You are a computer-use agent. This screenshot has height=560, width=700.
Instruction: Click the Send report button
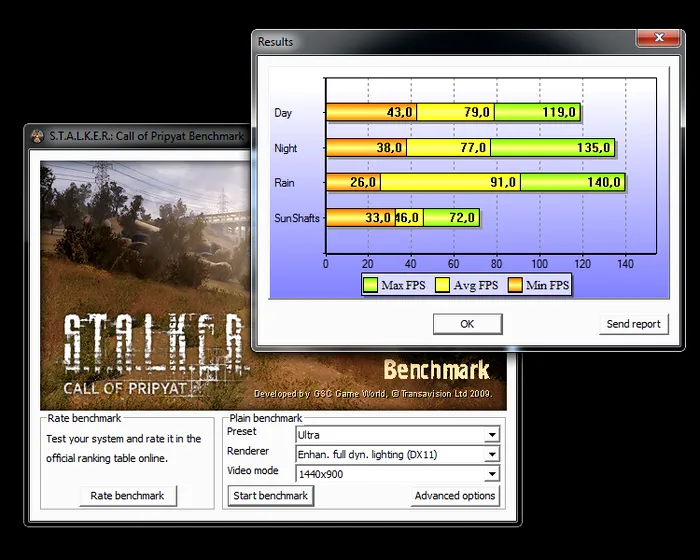(x=633, y=324)
